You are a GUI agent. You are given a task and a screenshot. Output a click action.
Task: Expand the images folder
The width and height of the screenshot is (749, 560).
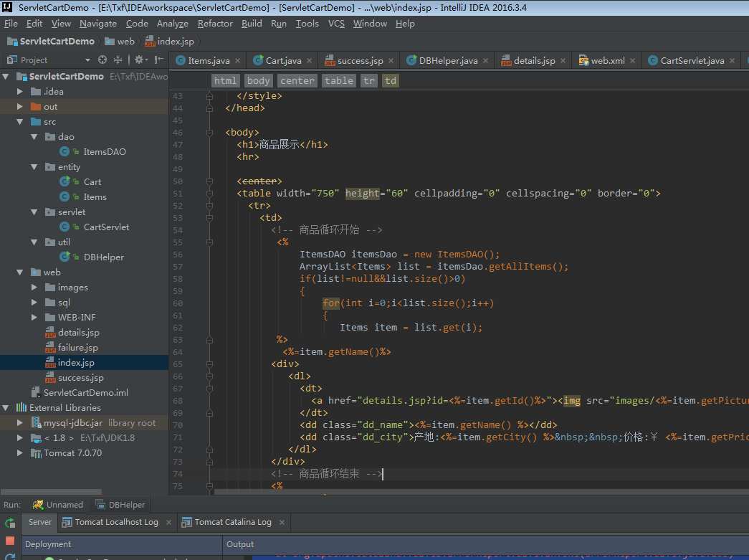(x=34, y=287)
